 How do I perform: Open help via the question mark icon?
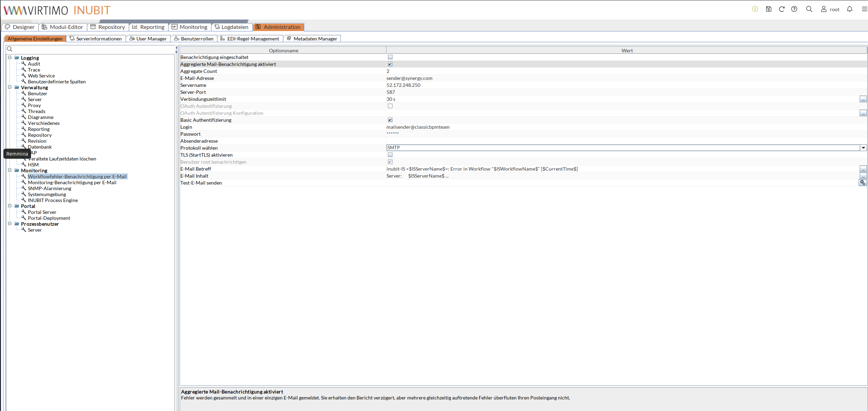(795, 9)
